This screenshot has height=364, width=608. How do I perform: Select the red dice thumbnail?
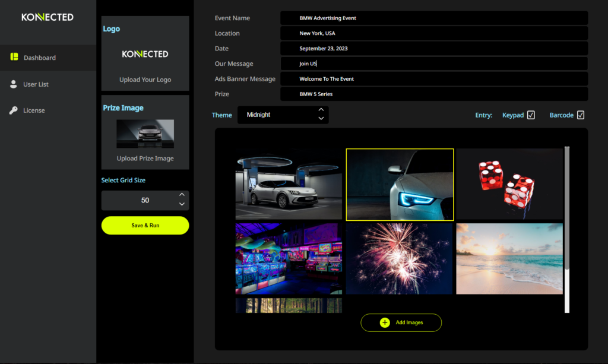click(509, 185)
